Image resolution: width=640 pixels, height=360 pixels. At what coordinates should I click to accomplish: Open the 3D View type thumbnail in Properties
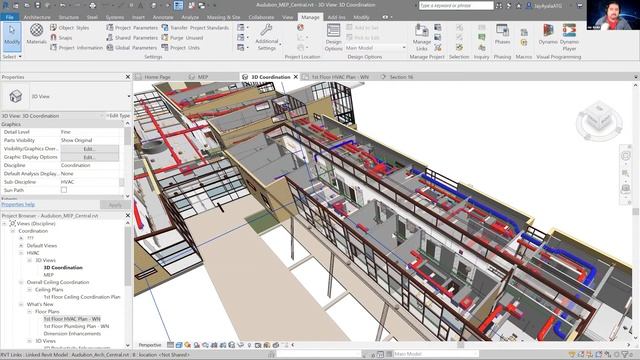pyautogui.click(x=16, y=96)
